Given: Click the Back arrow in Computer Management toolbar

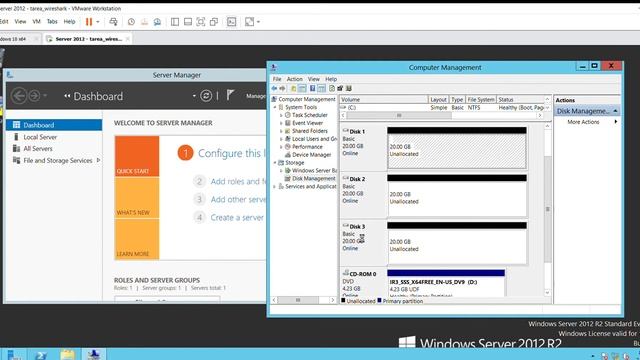Looking at the screenshot, I should [274, 88].
